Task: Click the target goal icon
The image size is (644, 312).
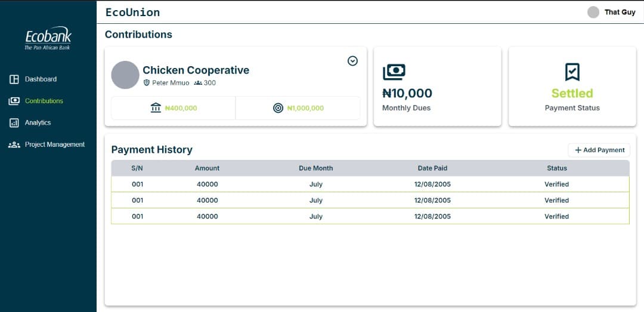Action: [278, 108]
